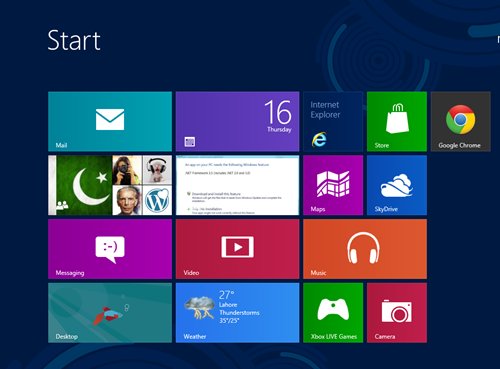Open the People tile with flag photo

tap(110, 185)
